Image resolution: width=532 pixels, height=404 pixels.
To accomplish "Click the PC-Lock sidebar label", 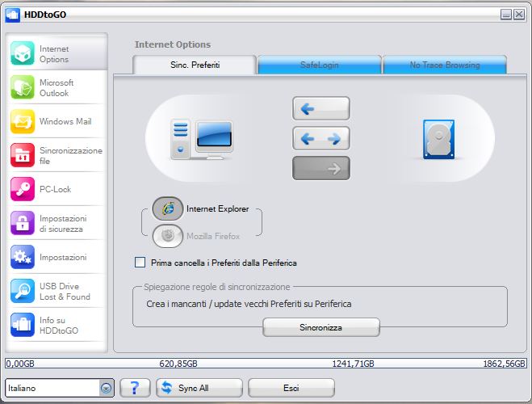I will tap(56, 189).
